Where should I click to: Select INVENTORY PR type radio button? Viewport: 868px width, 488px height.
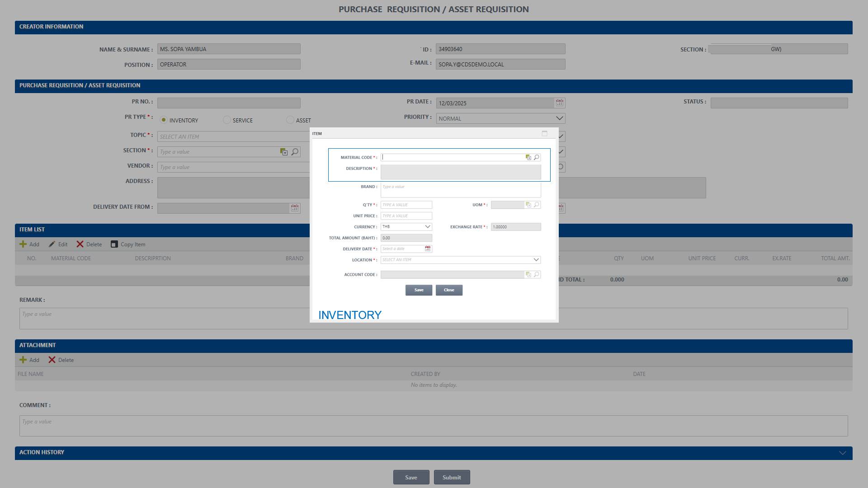pos(164,120)
